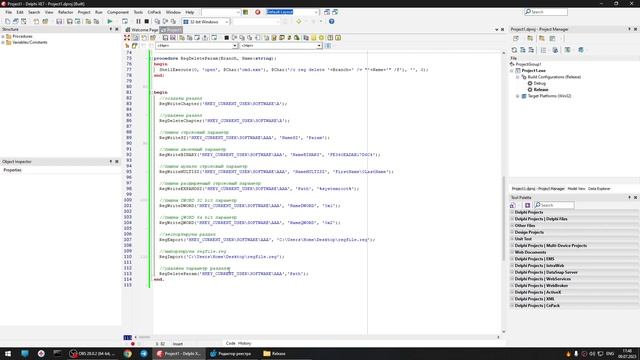
Task: Select the Properties tab in Object Inspector
Action: click(13, 170)
